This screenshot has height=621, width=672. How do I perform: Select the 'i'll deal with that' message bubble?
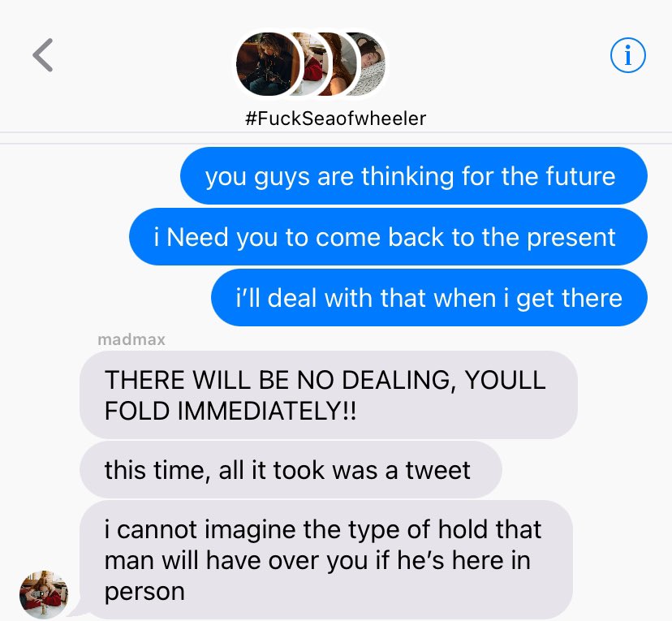(x=429, y=298)
